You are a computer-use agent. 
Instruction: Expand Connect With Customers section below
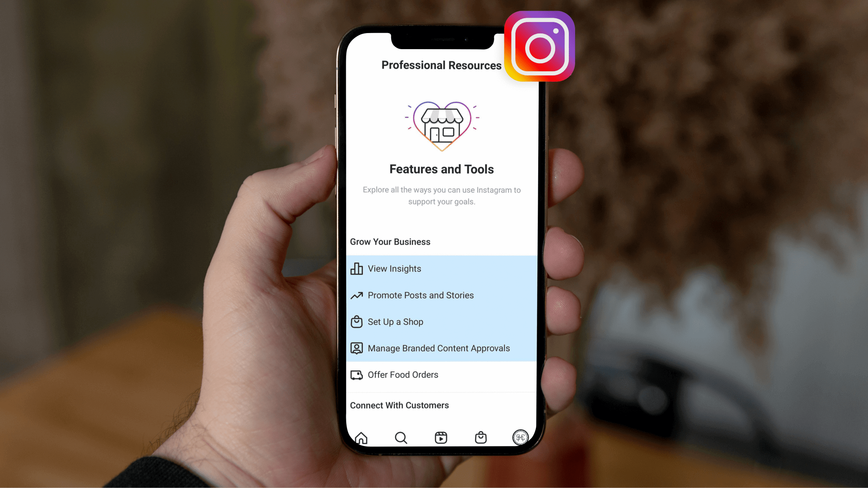point(399,405)
